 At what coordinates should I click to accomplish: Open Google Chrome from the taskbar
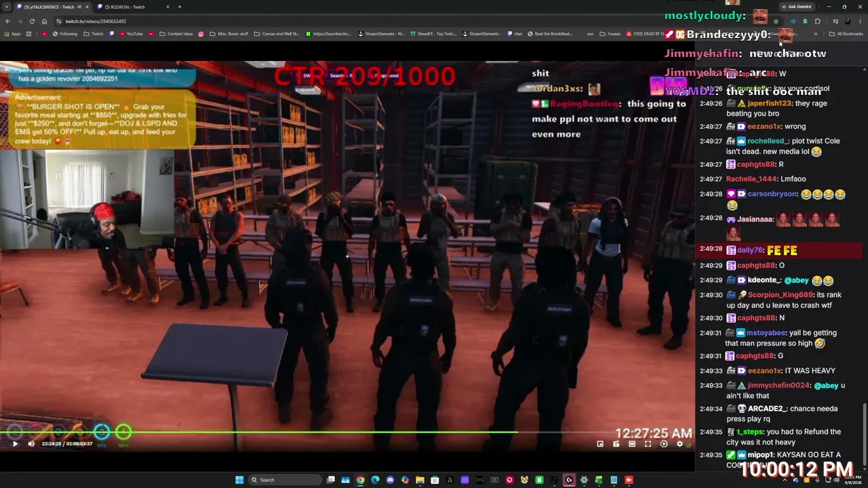coord(360,480)
